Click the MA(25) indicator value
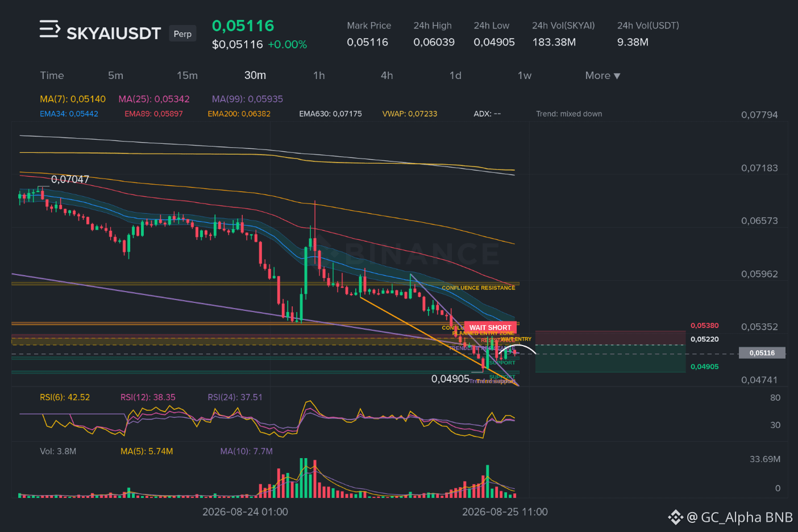 pos(154,99)
